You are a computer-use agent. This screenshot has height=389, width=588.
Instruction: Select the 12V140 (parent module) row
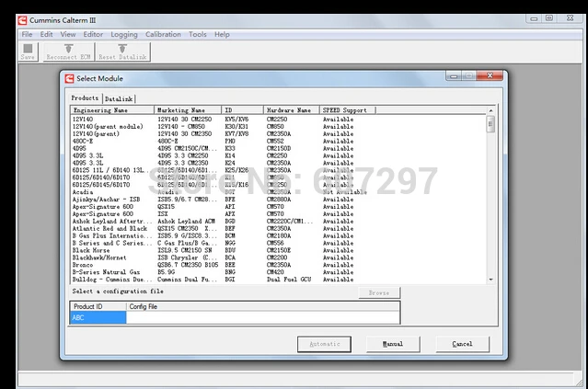(280, 127)
